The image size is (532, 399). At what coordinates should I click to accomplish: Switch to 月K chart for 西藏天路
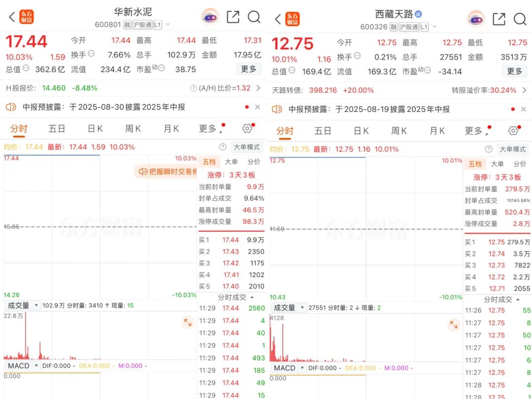pyautogui.click(x=437, y=131)
